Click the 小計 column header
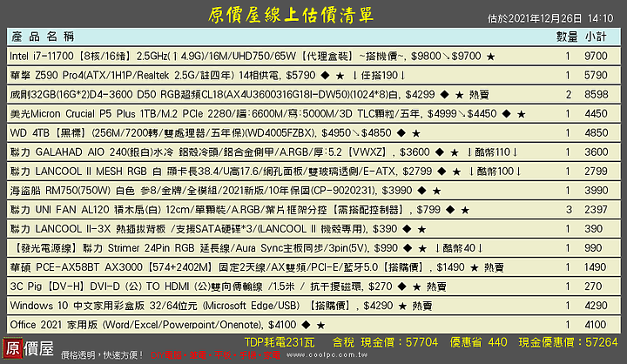Screen dimensions: 627x364 pyautogui.click(x=596, y=37)
